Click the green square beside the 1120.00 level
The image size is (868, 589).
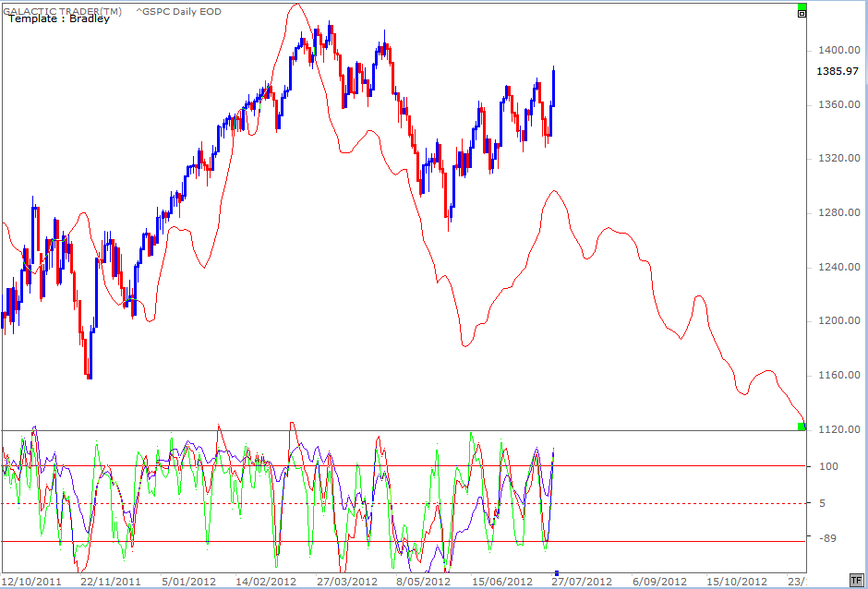click(802, 427)
